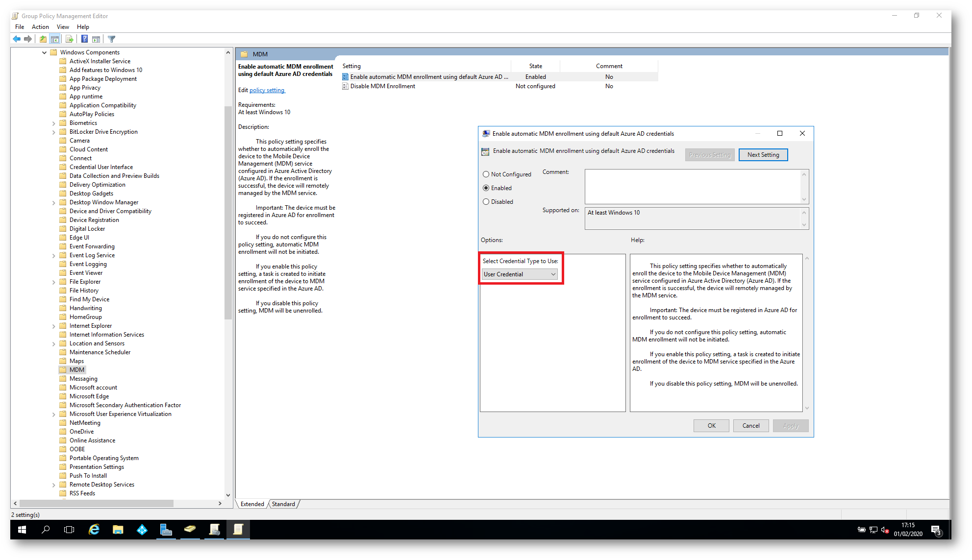Click the Up One Level folder icon
This screenshot has width=972, height=560.
point(43,39)
